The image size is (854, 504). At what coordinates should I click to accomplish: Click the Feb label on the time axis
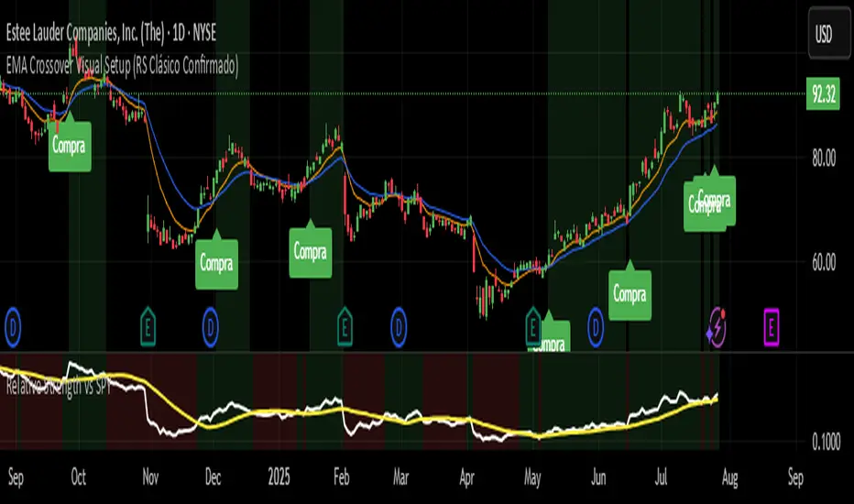[x=342, y=477]
